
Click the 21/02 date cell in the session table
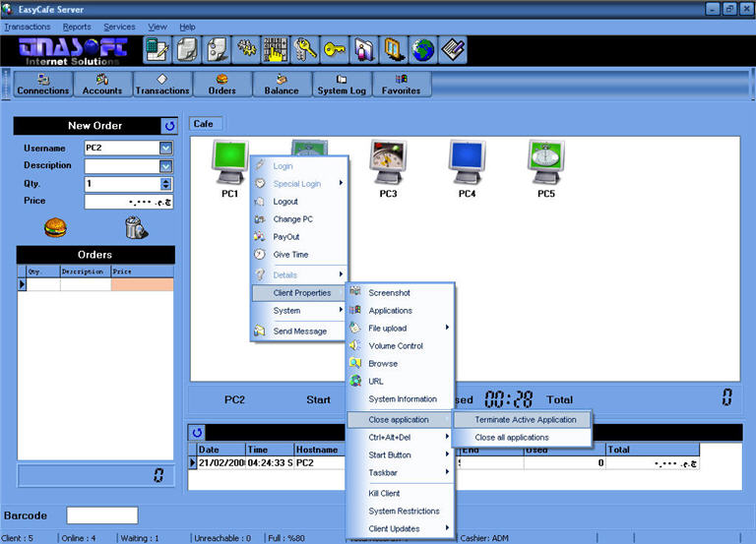[x=221, y=463]
